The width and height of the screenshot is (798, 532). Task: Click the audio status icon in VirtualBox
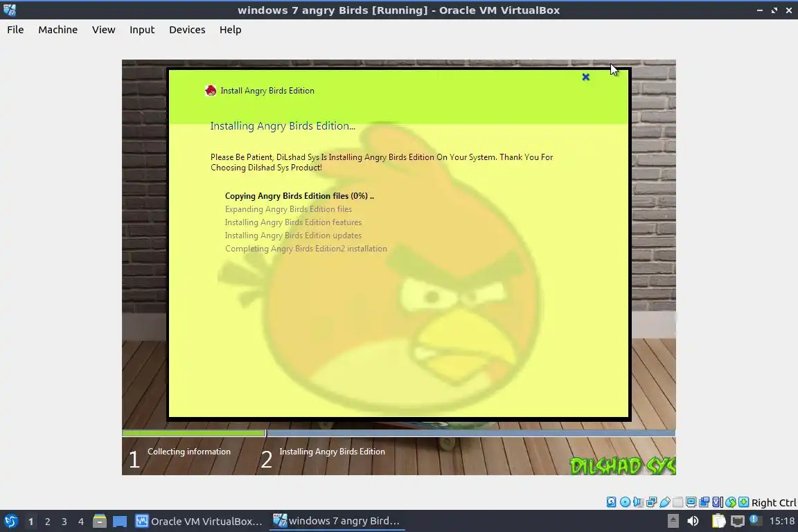pos(638,502)
